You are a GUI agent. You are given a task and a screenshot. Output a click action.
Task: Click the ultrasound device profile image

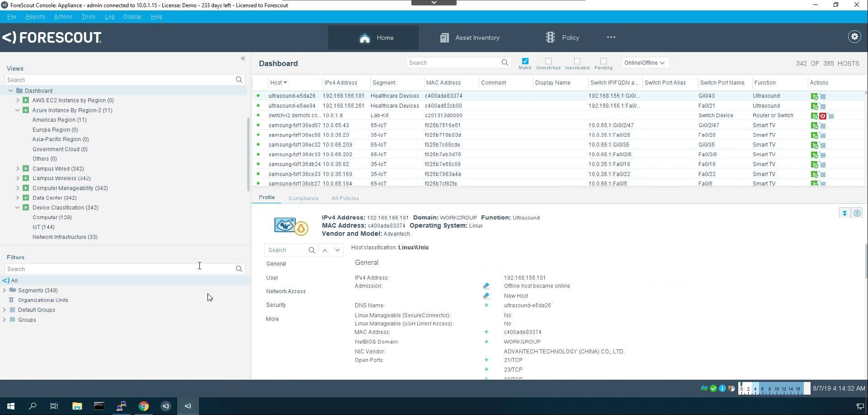click(x=291, y=226)
